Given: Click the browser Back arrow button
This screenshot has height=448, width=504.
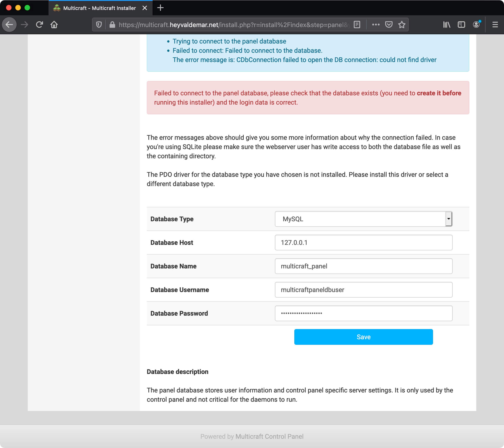Looking at the screenshot, I should pos(9,25).
